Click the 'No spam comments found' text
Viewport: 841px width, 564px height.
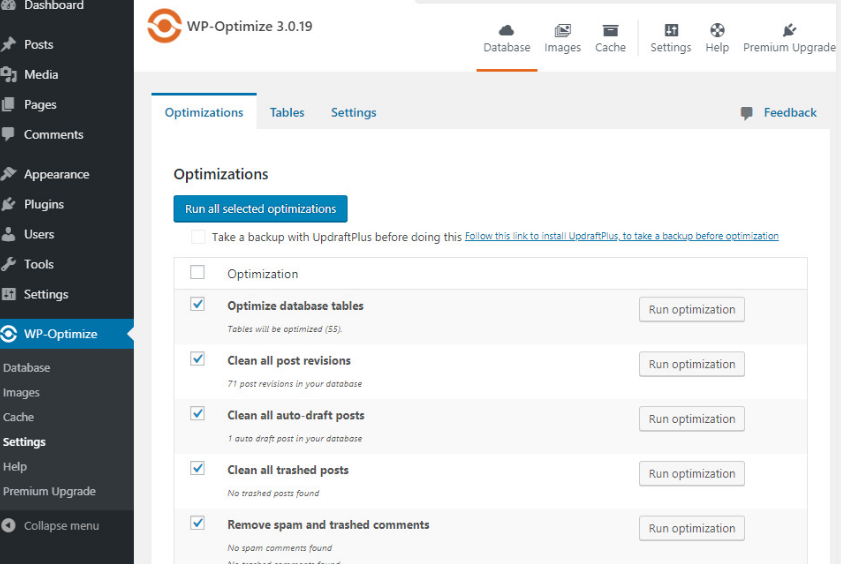pyautogui.click(x=279, y=548)
